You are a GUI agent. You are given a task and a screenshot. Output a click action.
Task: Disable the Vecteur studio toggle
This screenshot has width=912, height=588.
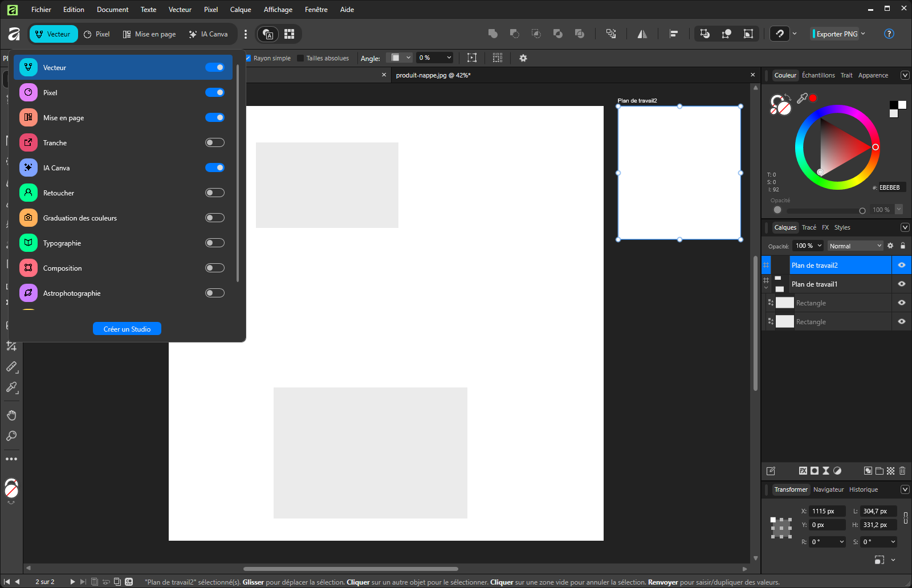[215, 67]
